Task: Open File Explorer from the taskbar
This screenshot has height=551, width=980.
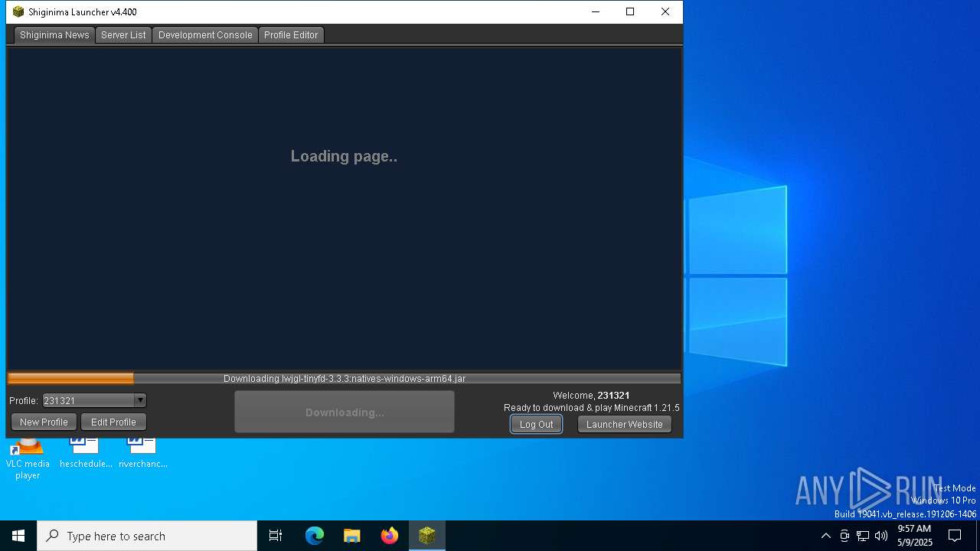Action: 351,536
